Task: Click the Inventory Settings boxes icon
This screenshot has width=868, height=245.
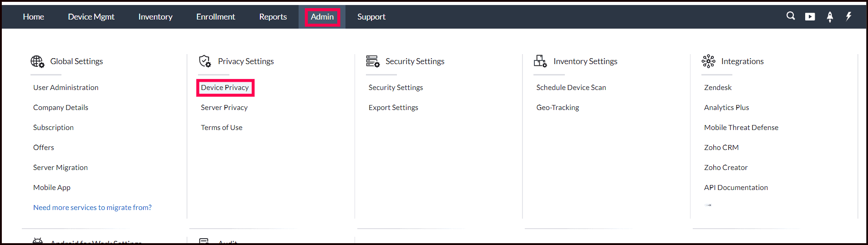Action: pyautogui.click(x=540, y=61)
